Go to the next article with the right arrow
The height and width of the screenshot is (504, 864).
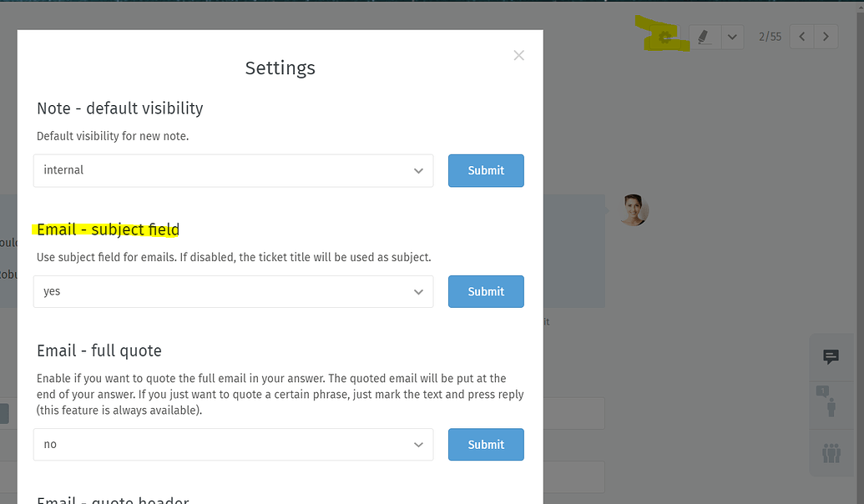(x=825, y=36)
